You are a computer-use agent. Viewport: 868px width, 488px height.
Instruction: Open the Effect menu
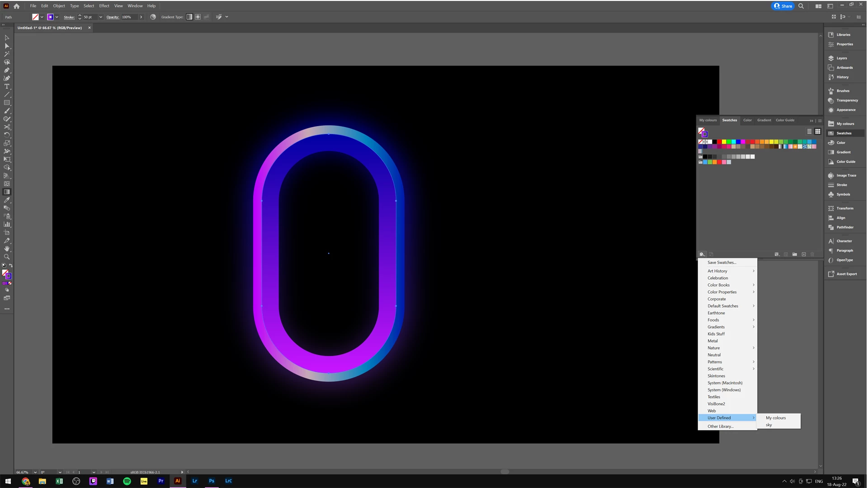pyautogui.click(x=104, y=6)
